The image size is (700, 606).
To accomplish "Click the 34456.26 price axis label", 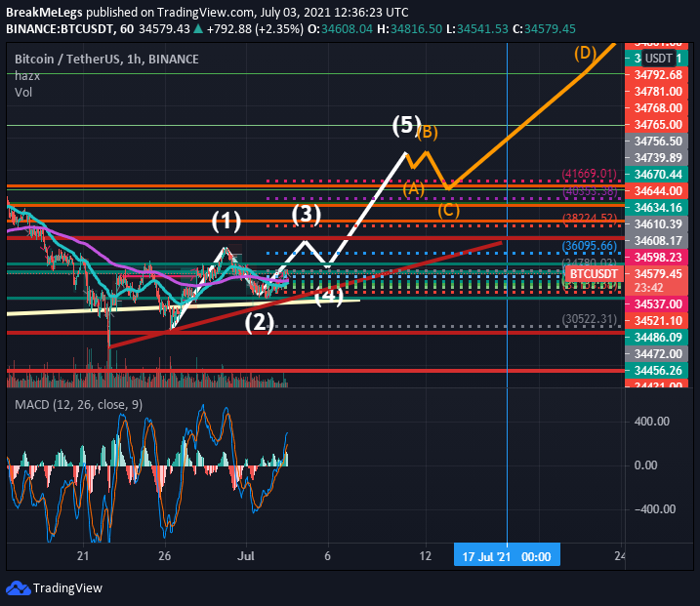I will [x=658, y=371].
